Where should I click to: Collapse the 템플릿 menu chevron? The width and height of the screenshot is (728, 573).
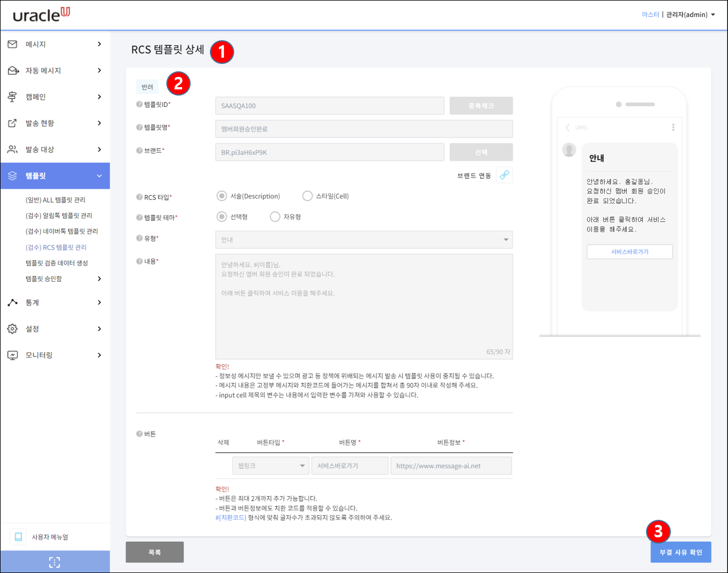click(100, 176)
